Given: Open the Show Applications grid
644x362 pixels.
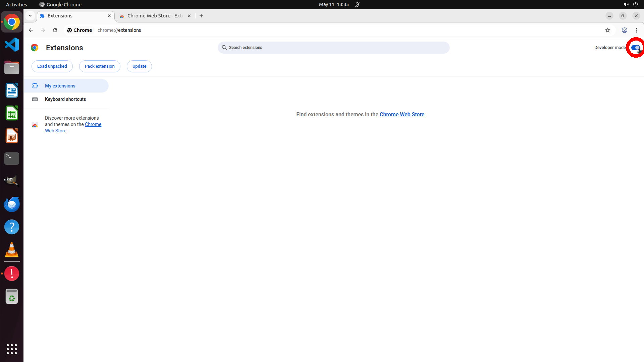Looking at the screenshot, I should [12, 349].
